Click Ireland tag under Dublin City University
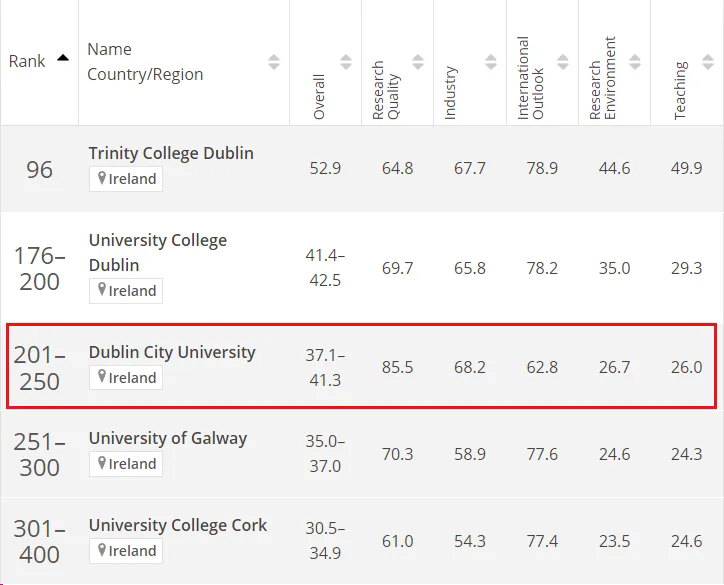Image resolution: width=724 pixels, height=585 pixels. point(126,378)
